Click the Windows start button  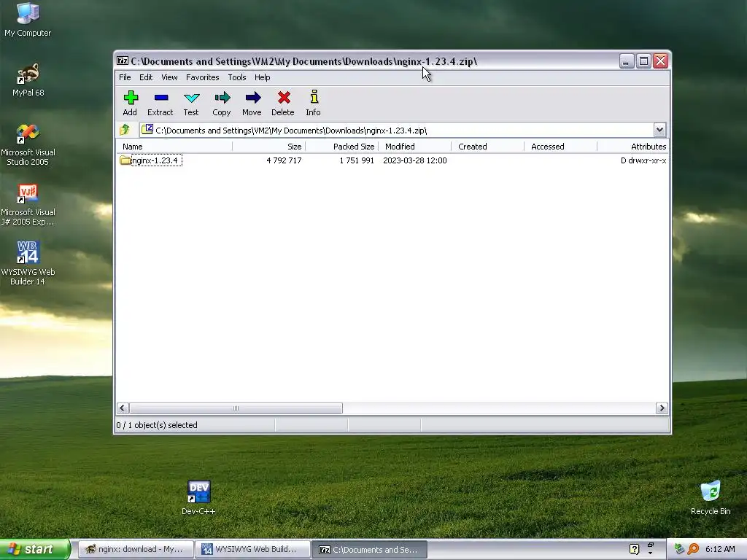click(x=35, y=549)
